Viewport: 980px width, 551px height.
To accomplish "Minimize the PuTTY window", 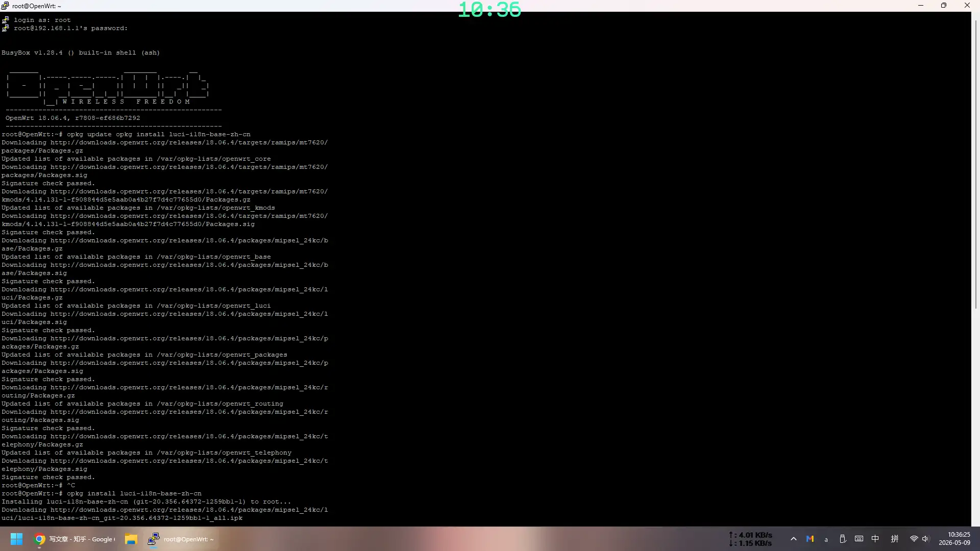I will coord(921,6).
